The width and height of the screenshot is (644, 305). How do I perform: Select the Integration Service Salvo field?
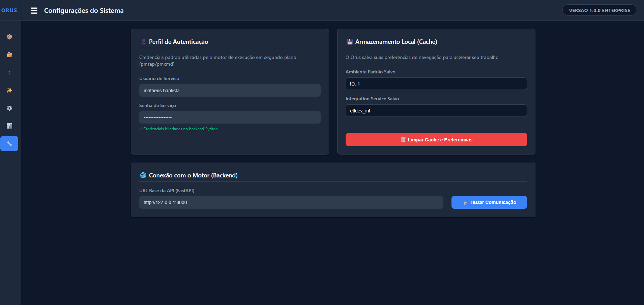436,111
